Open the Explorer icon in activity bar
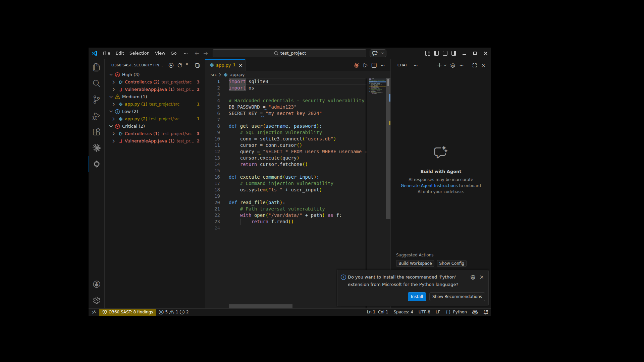 pos(96,67)
